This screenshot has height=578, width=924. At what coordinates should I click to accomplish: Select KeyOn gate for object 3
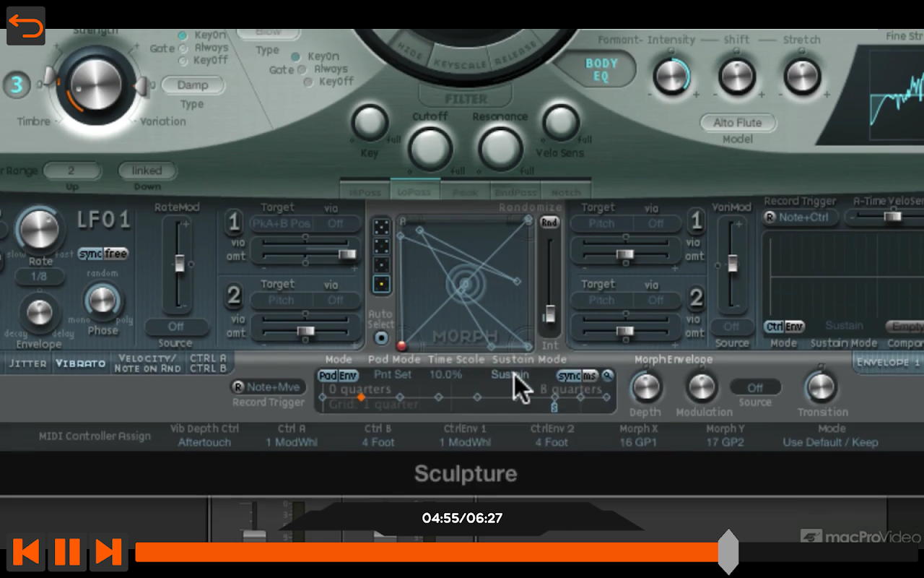tap(183, 35)
